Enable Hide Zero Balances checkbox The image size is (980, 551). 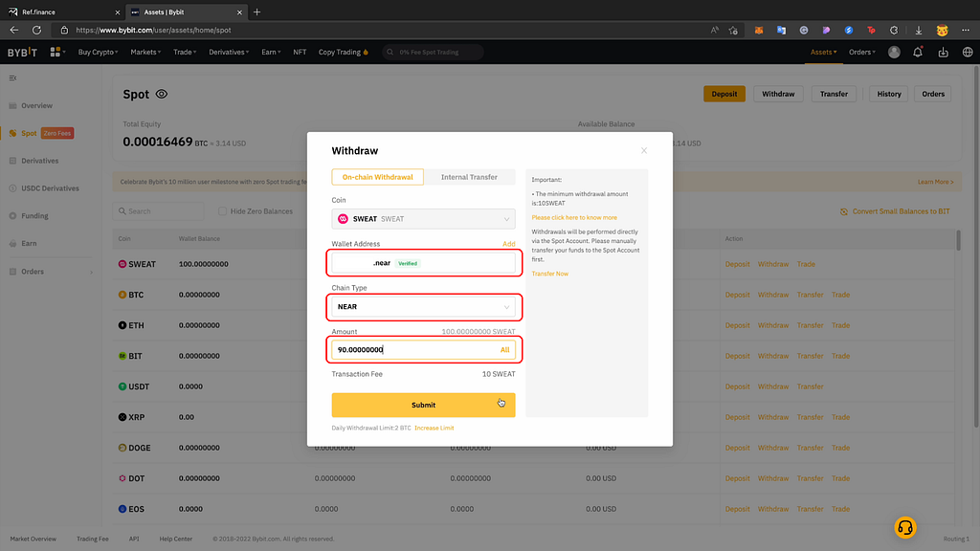[222, 211]
